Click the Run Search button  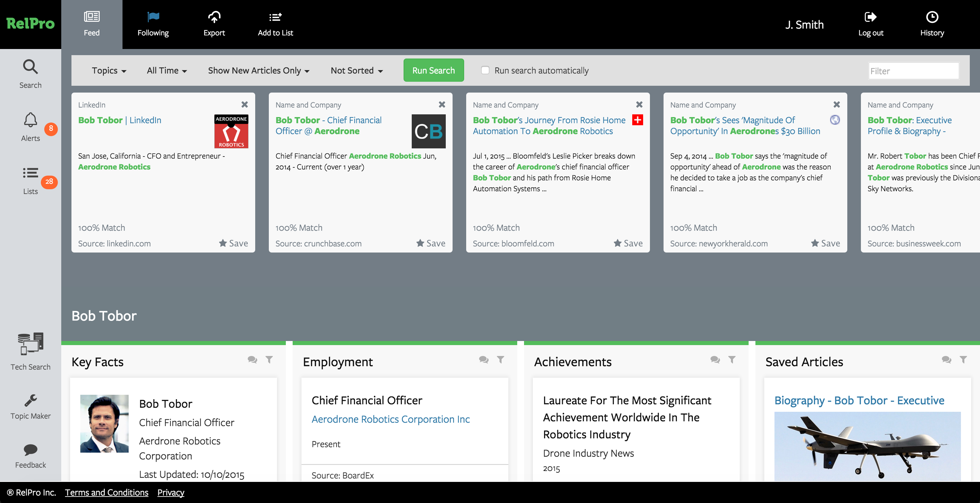click(433, 70)
